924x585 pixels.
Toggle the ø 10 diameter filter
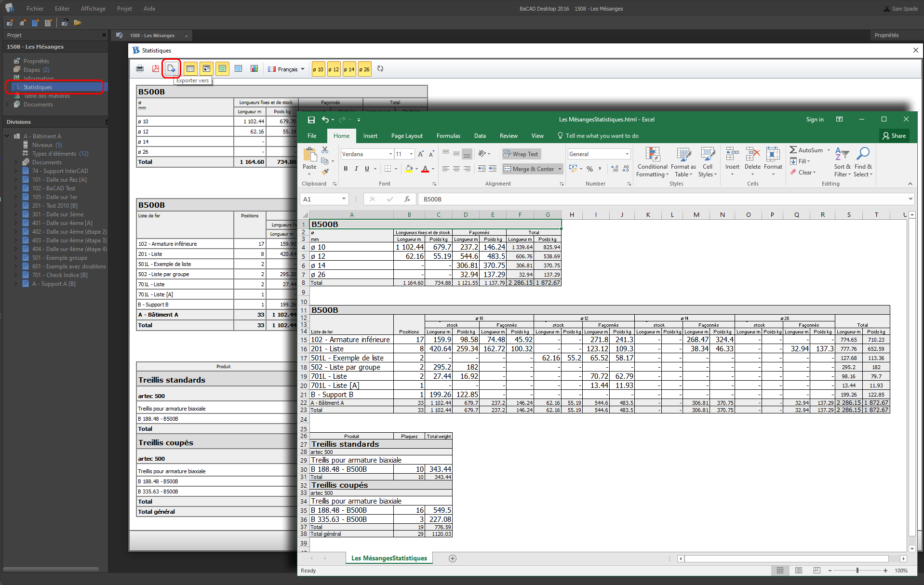click(x=318, y=69)
